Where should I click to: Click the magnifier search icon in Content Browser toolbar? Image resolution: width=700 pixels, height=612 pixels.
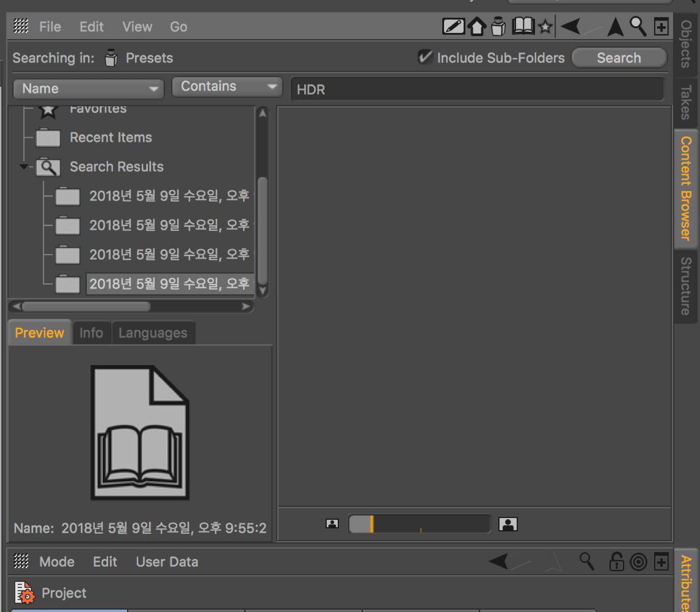(638, 26)
